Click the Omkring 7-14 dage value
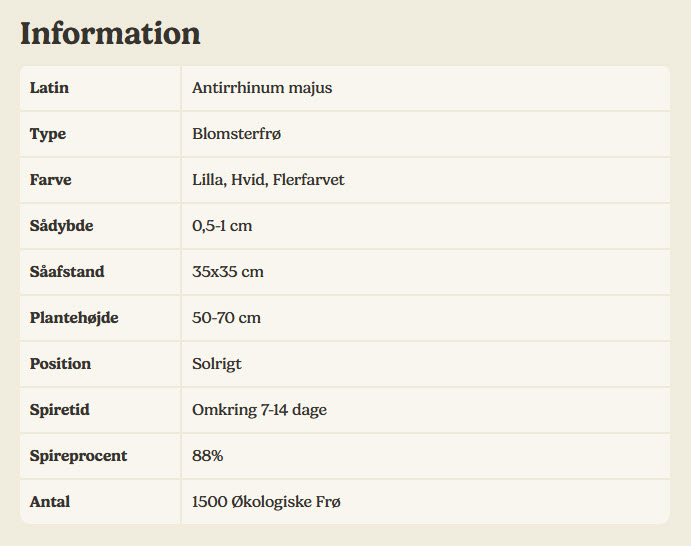The image size is (691, 546). (259, 410)
